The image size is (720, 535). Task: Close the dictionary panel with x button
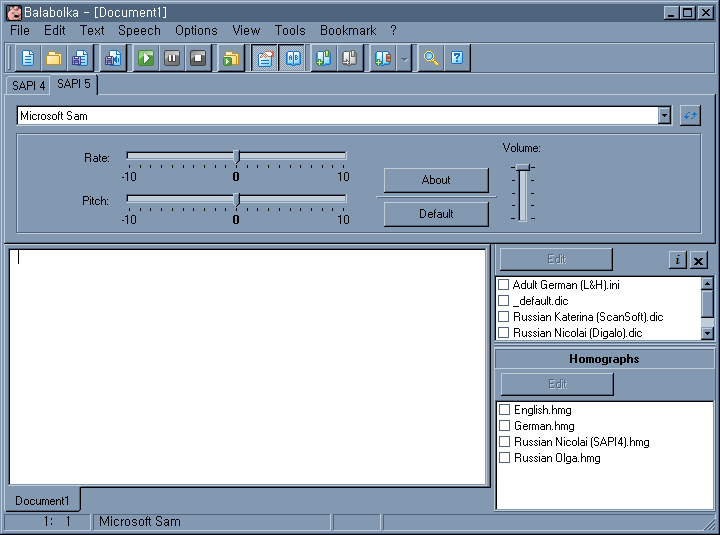pyautogui.click(x=698, y=260)
